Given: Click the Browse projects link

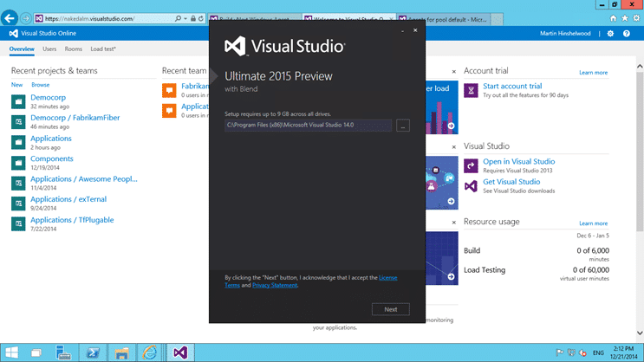Looking at the screenshot, I should (40, 85).
